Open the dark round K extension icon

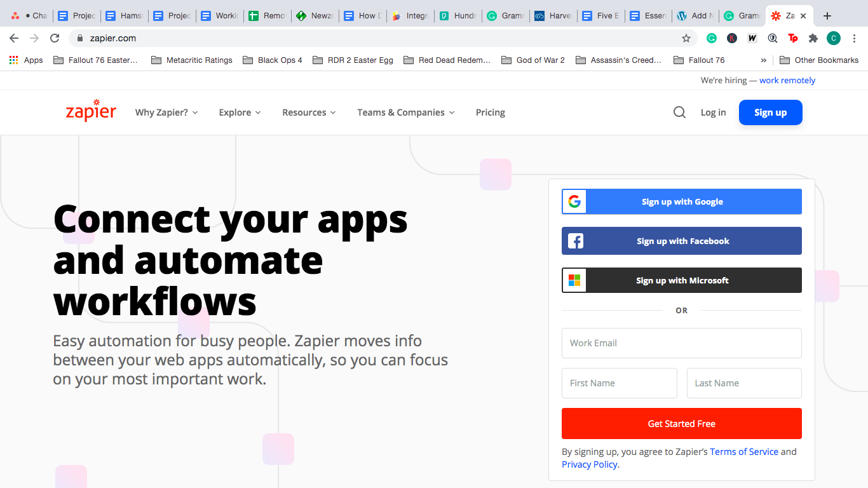(x=732, y=38)
